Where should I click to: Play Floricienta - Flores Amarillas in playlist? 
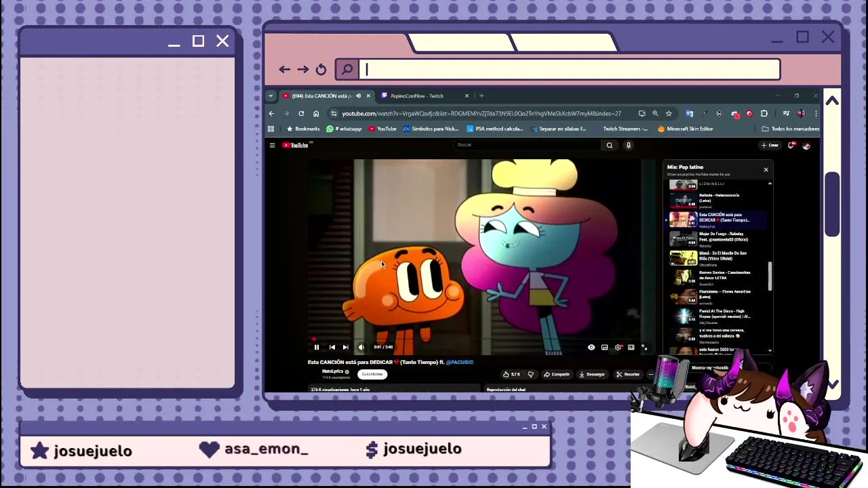click(x=717, y=296)
